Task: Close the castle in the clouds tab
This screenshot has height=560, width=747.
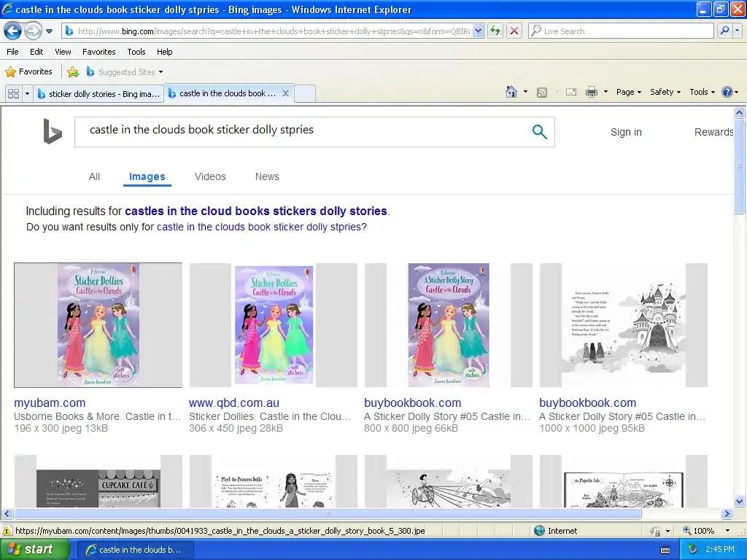Action: click(285, 93)
